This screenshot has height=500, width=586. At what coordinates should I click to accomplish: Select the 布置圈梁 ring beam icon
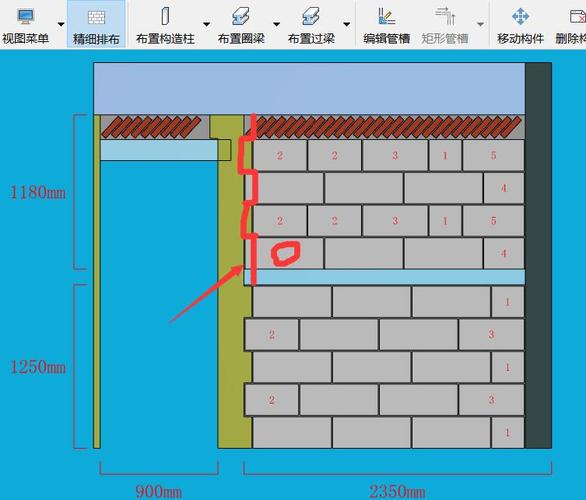coord(241,17)
